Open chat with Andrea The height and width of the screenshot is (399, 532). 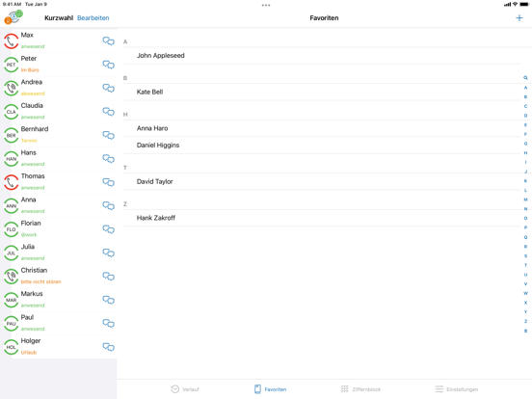click(109, 89)
